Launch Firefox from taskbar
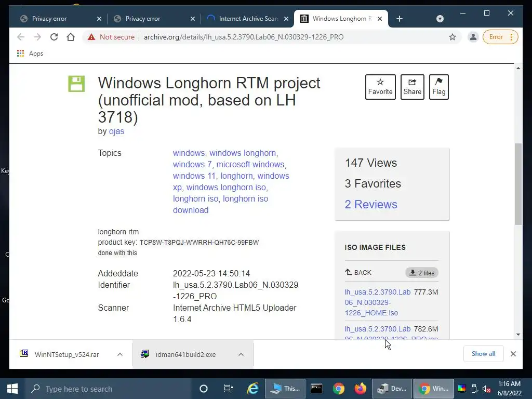532x399 pixels. point(361,389)
